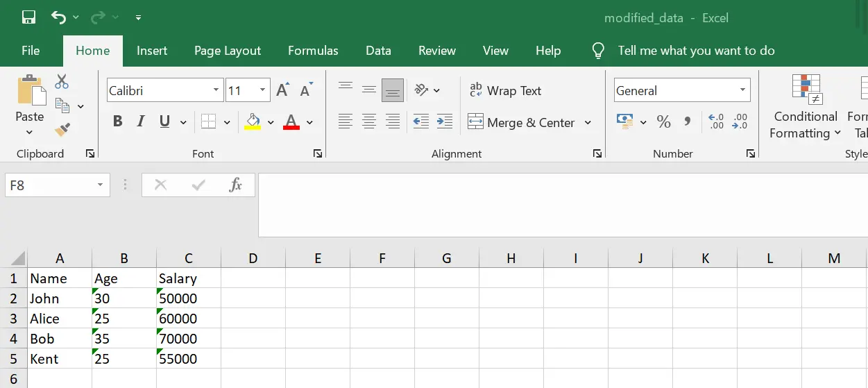
Task: Toggle Wrap Text on selected cell
Action: (505, 90)
